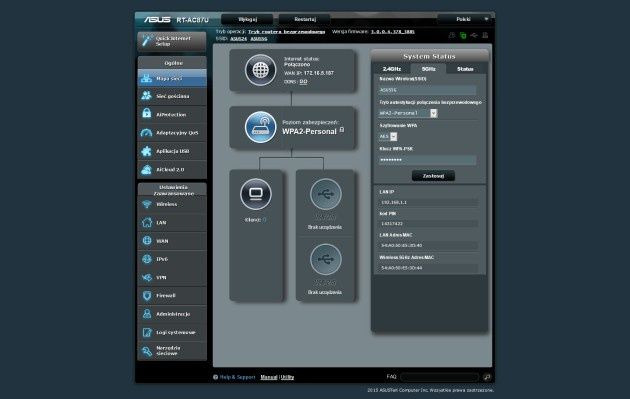The width and height of the screenshot is (630, 399).
Task: Open the operation mode link
Action: point(286,32)
